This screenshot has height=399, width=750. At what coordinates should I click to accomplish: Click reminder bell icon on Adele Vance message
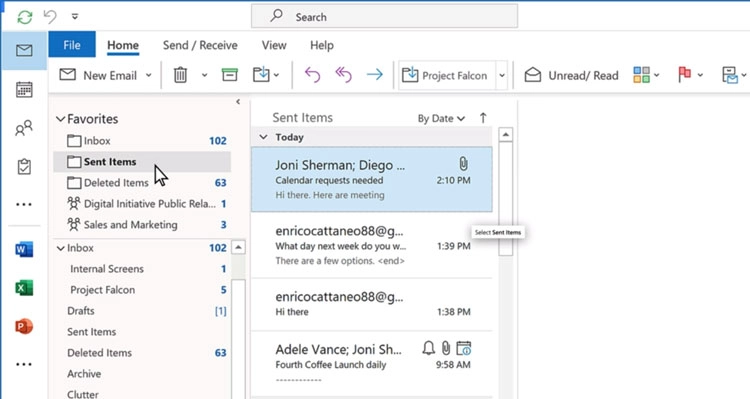[429, 348]
